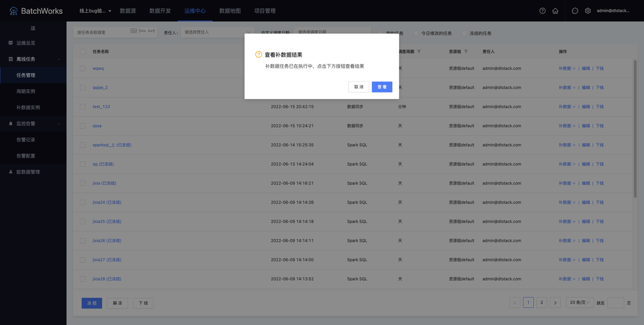Click 下线 link for jixia row

[x=600, y=183]
